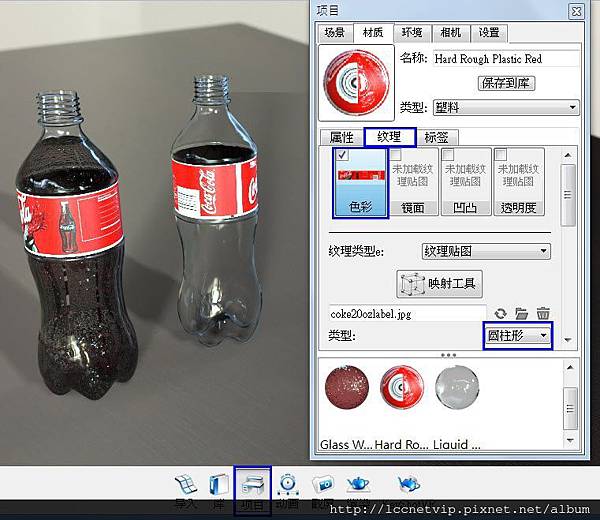Click the refresh texture icon beside coke20ozlabel.jpg
The width and height of the screenshot is (600, 520).
tap(500, 314)
